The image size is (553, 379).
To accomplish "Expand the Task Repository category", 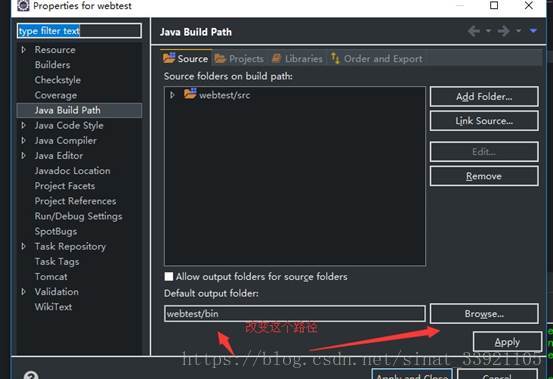I will (x=23, y=246).
